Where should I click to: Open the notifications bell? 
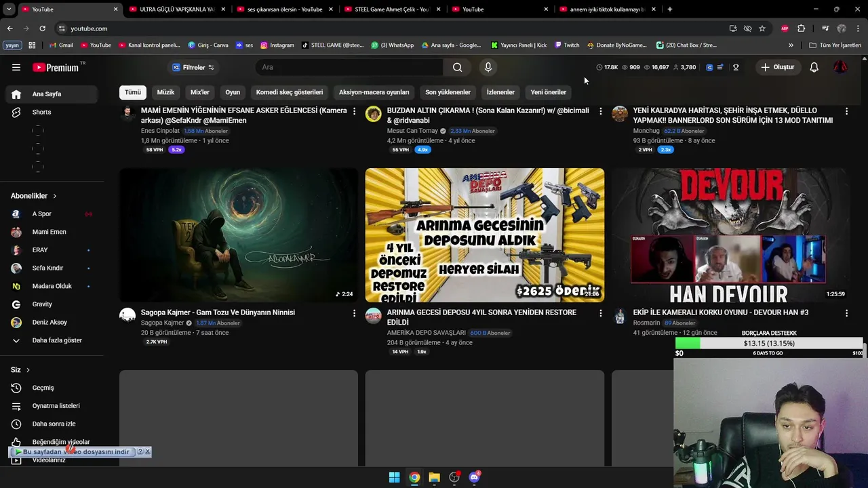[x=814, y=67]
